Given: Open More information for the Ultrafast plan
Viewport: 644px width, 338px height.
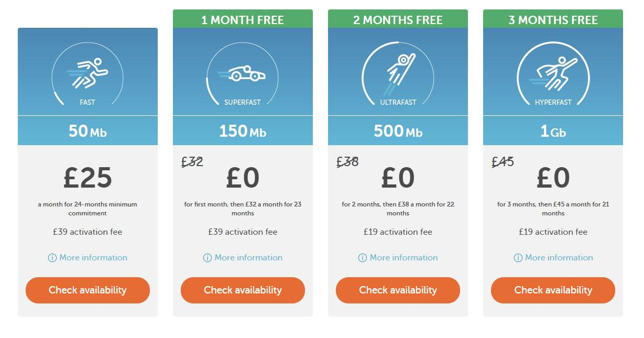Looking at the screenshot, I should tap(403, 258).
